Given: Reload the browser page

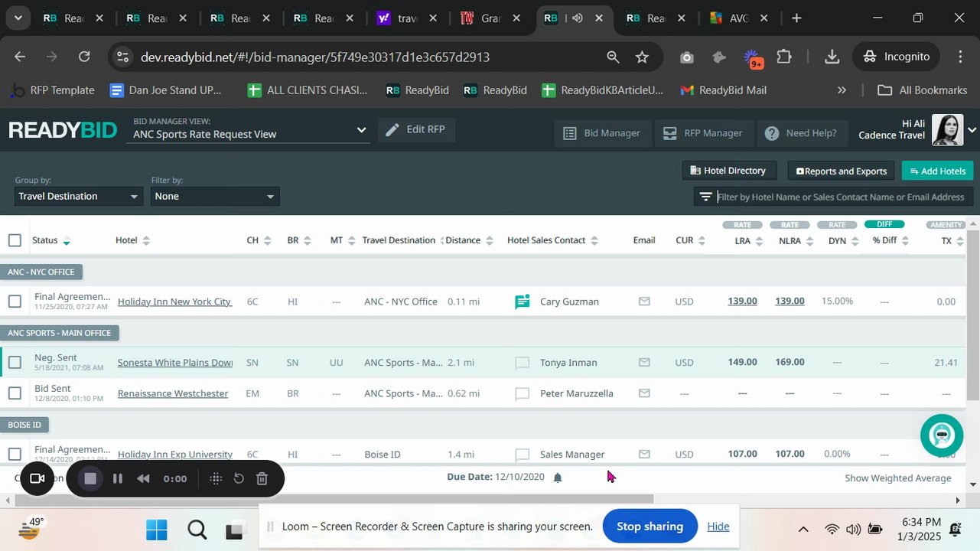Looking at the screenshot, I should pos(84,57).
